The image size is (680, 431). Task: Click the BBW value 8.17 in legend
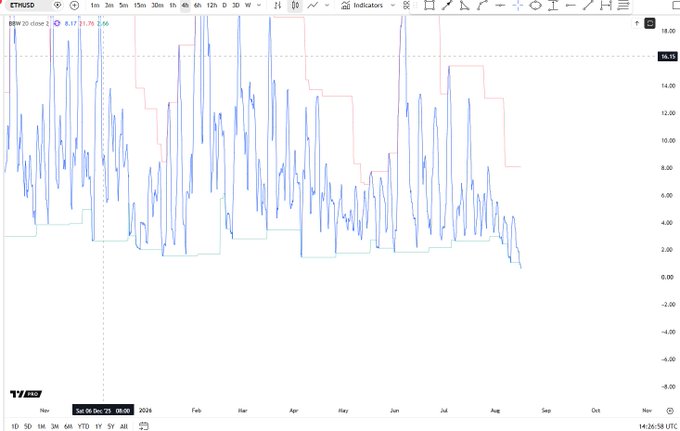click(x=70, y=23)
